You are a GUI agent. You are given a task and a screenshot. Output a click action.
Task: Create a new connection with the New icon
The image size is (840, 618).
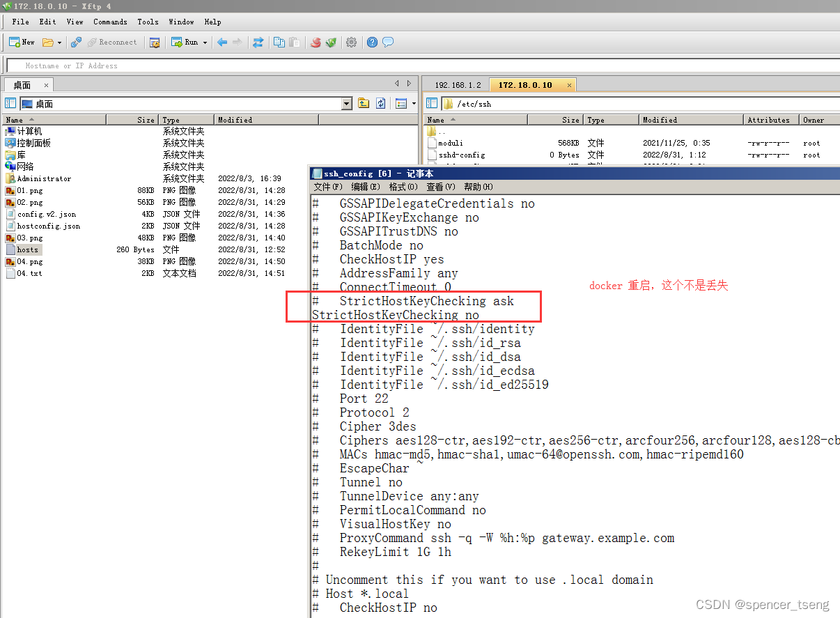[21, 42]
